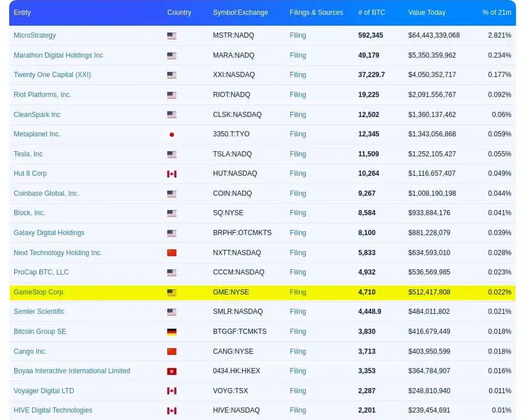This screenshot has width=524, height=420.
Task: Open Twenty One Capital (XXI) link
Action: tap(52, 75)
